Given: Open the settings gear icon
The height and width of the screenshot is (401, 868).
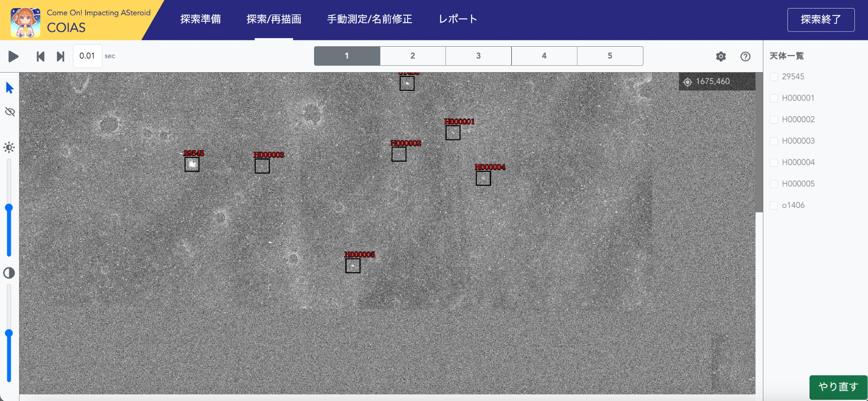Looking at the screenshot, I should pyautogui.click(x=721, y=56).
